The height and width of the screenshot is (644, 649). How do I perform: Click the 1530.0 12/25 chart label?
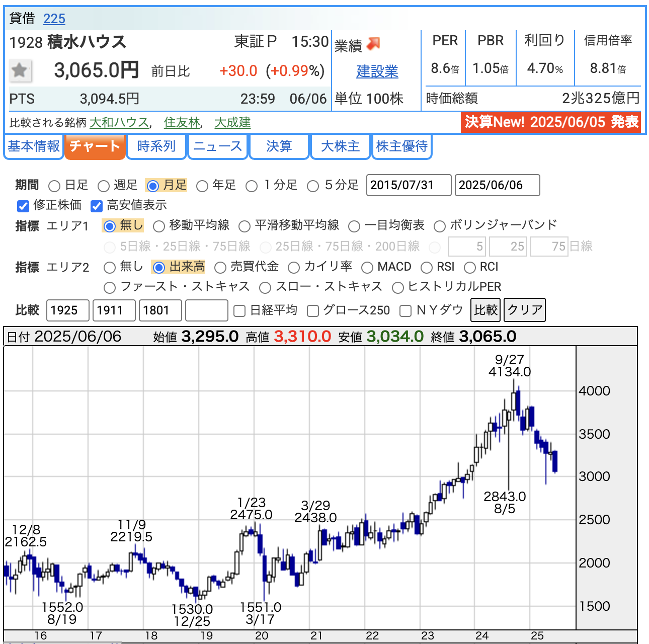(x=192, y=615)
